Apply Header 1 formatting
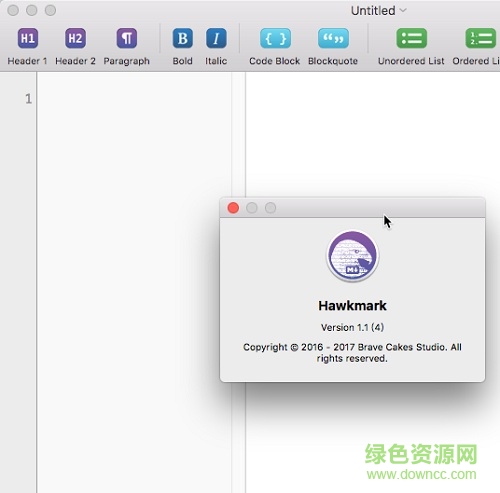Image resolution: width=500 pixels, height=493 pixels. (28, 38)
